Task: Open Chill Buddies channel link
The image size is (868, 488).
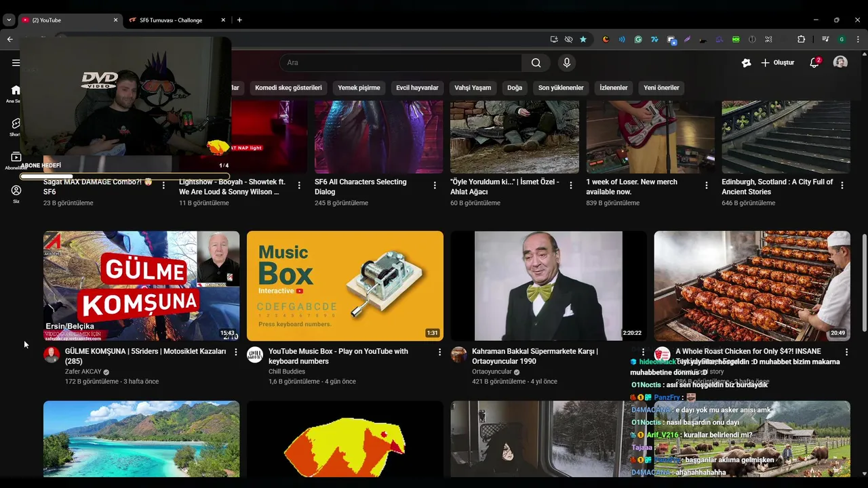Action: 287,371
